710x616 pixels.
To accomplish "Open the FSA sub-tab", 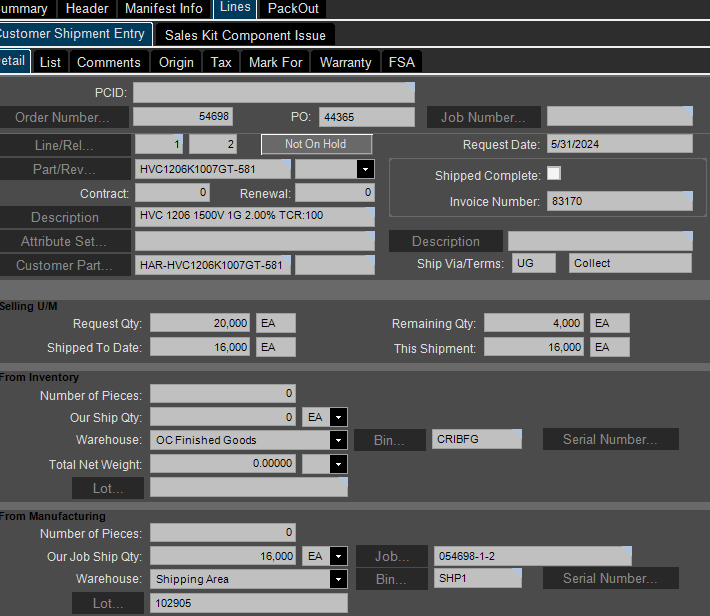I will [x=402, y=62].
